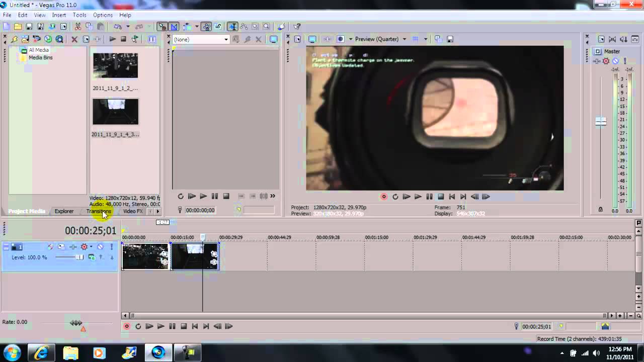This screenshot has height=362, width=644.
Task: Adjust the Master volume fader
Action: point(601,122)
